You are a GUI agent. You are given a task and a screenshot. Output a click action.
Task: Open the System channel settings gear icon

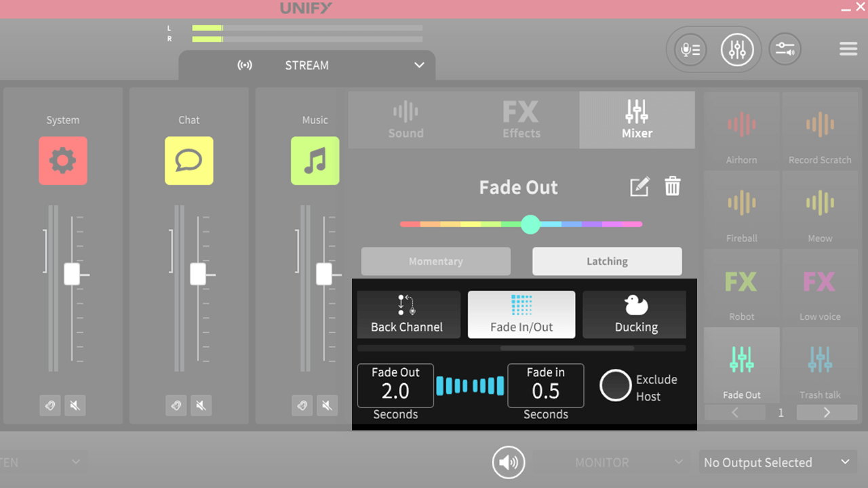pyautogui.click(x=63, y=161)
